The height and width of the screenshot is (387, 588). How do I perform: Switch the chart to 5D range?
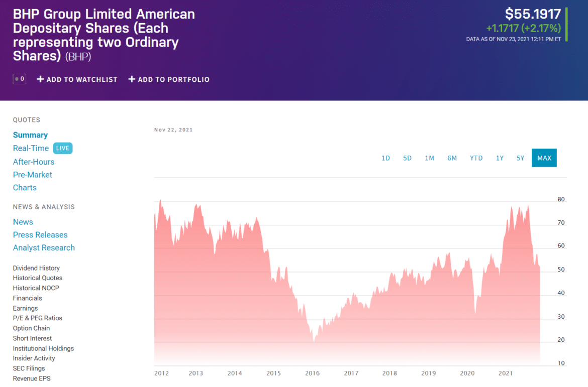pyautogui.click(x=407, y=158)
